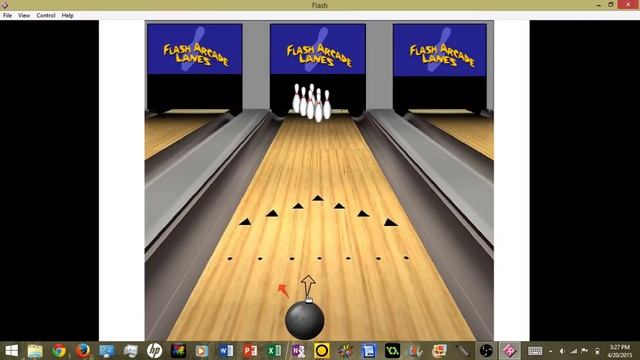Open the touch keyboard tray icon
Screen dimensions: 640x360
535,351
